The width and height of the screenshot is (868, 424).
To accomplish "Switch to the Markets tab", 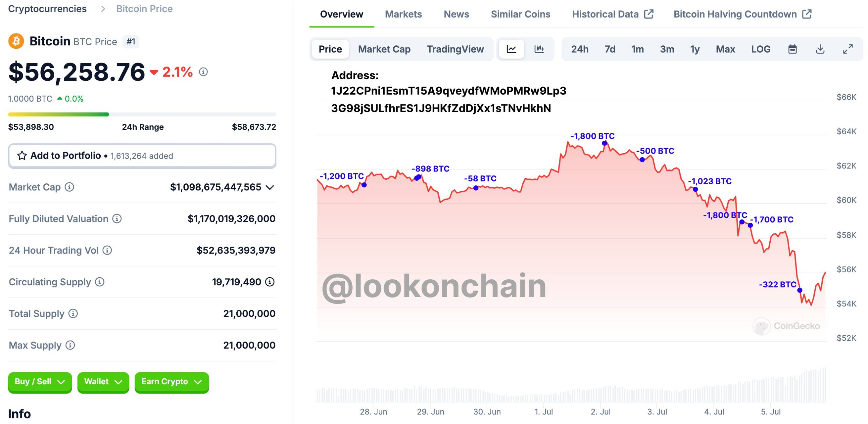I will click(403, 14).
